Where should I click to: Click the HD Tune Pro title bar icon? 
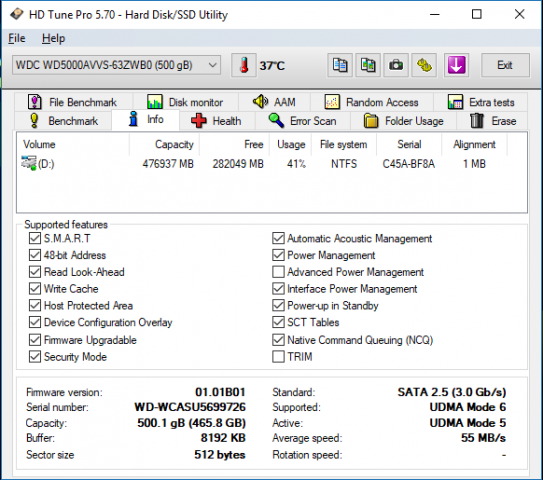[x=16, y=14]
